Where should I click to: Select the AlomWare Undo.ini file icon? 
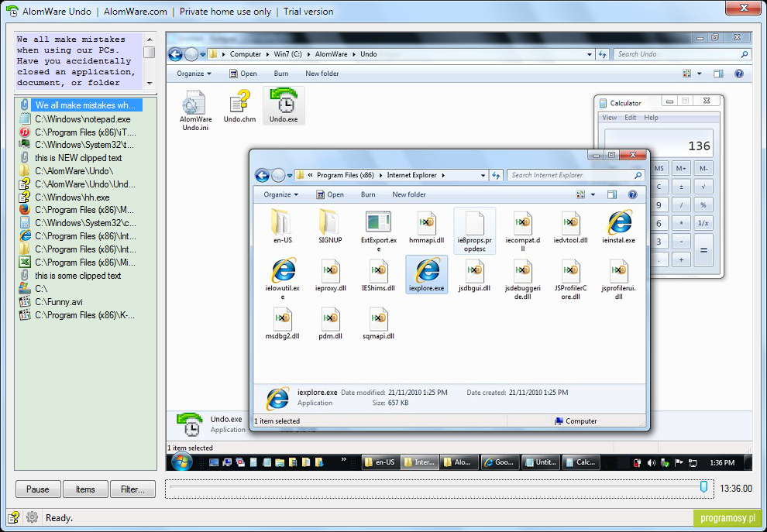tap(196, 110)
